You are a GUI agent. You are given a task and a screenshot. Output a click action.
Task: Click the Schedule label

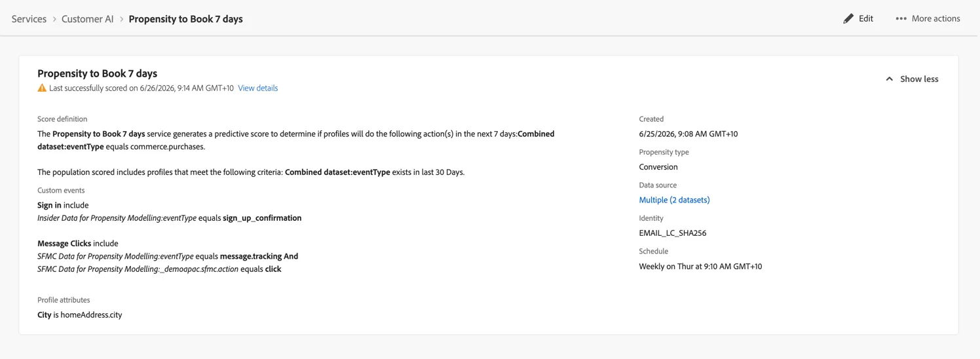click(x=654, y=252)
